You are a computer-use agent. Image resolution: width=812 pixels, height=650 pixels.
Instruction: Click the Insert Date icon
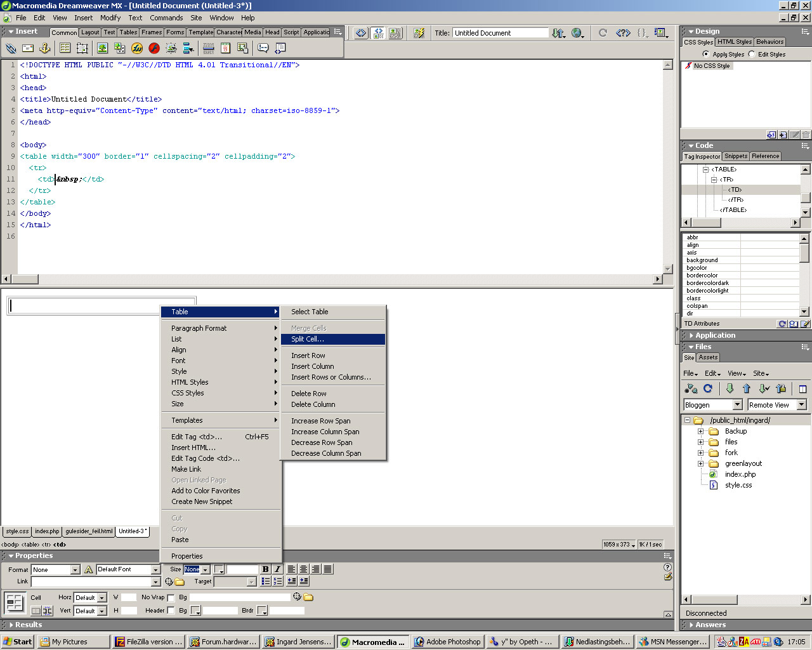225,48
